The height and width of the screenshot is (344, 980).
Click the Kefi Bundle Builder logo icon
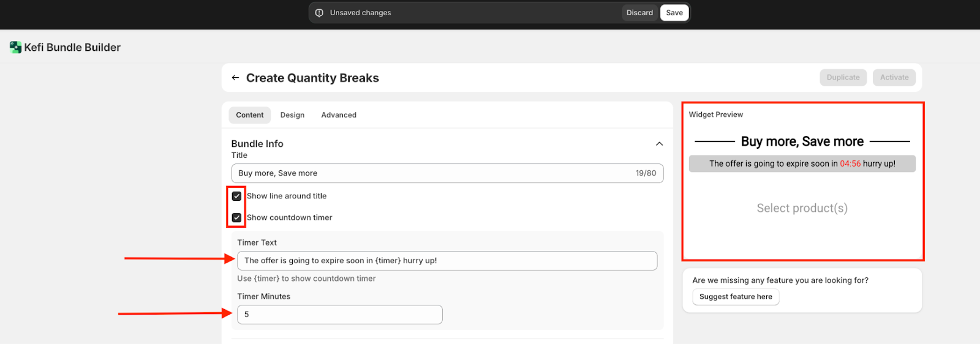click(15, 47)
